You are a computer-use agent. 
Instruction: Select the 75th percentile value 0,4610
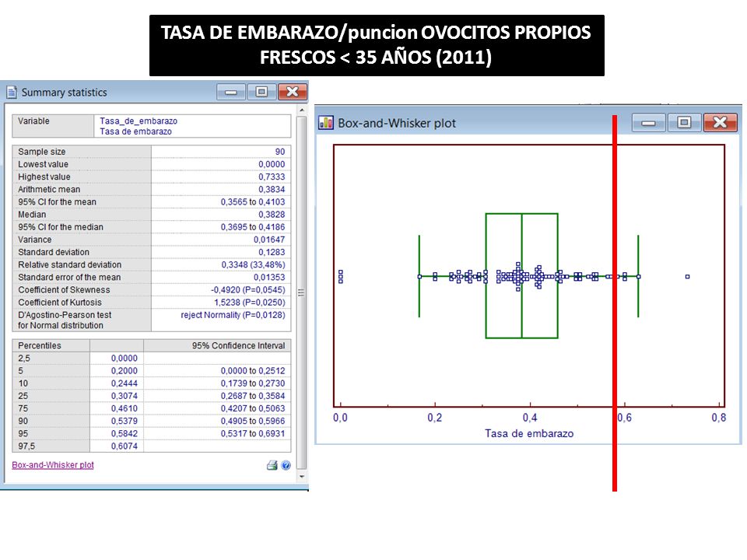point(124,408)
